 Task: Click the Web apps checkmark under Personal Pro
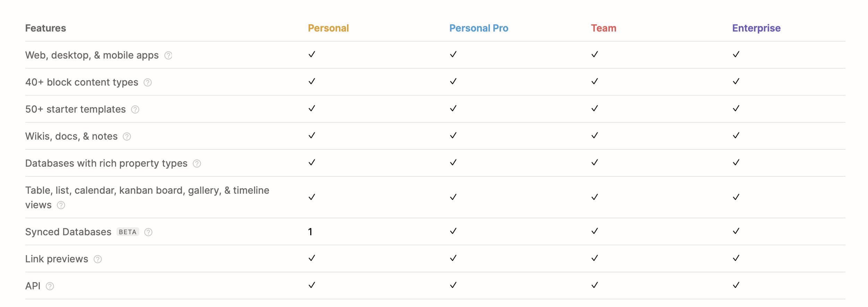tap(453, 54)
